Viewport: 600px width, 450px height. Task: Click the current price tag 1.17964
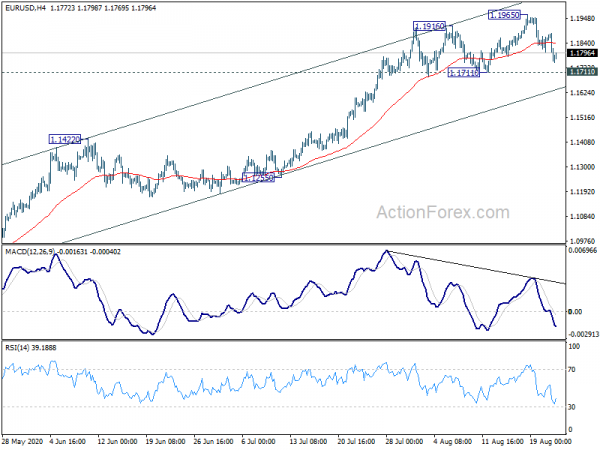(x=582, y=53)
